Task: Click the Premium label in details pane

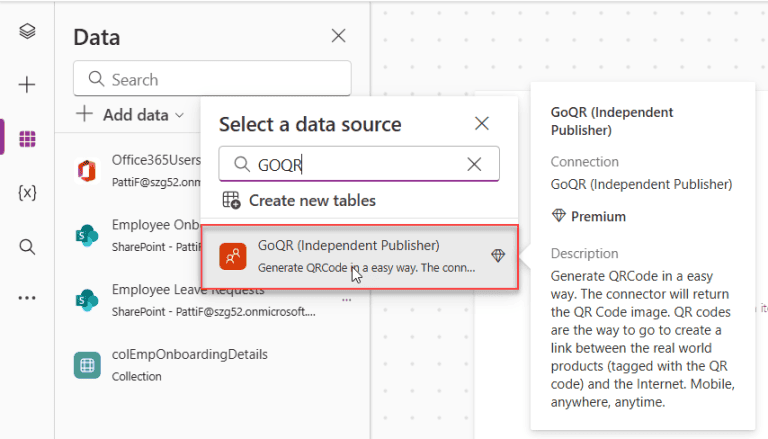Action: pyautogui.click(x=598, y=217)
